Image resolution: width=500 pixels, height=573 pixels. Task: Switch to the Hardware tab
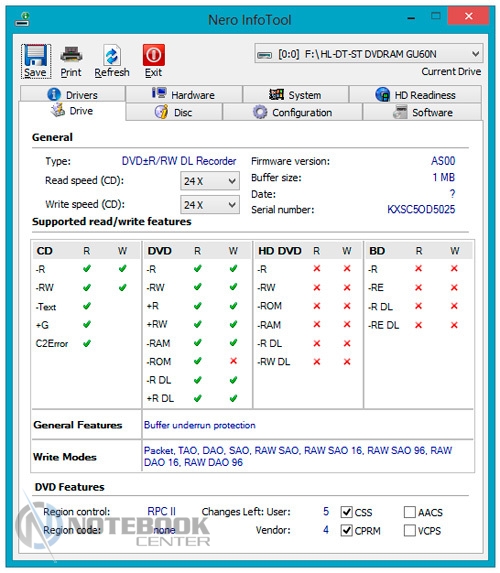(184, 94)
